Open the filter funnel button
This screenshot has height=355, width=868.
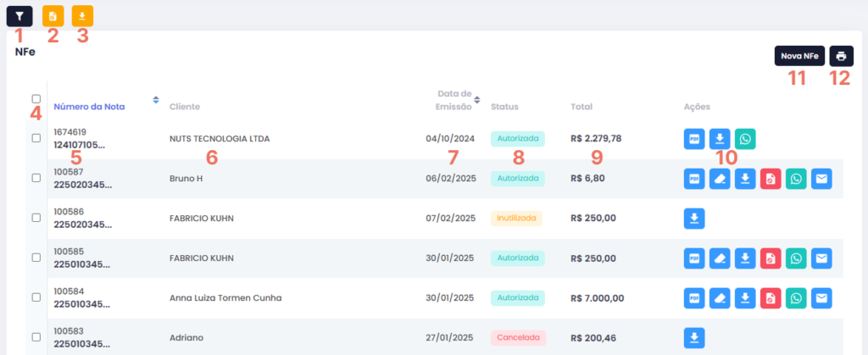(x=19, y=16)
